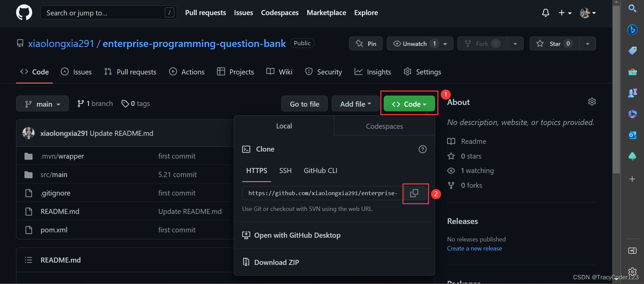Open the plus create-new menu
The width and height of the screenshot is (644, 284).
pyautogui.click(x=565, y=13)
